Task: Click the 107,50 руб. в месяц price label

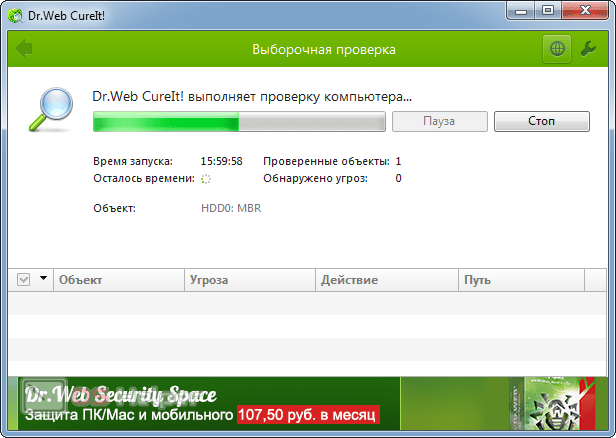Action: click(x=308, y=415)
